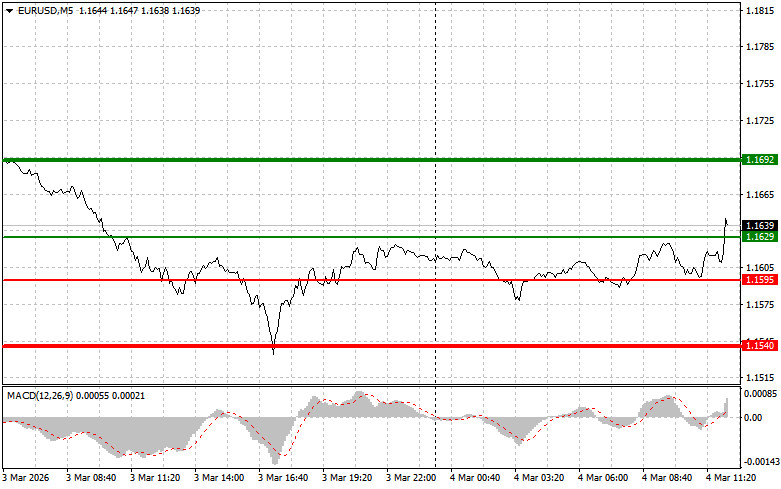Image resolution: width=781 pixels, height=489 pixels.
Task: Select the 1.1692 green price label
Action: click(759, 160)
